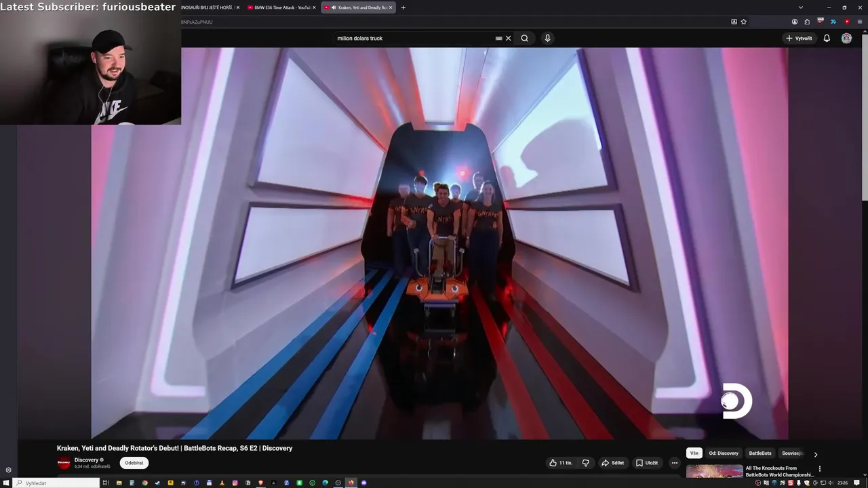Click the Vyhledat taskbar search box

[x=56, y=483]
